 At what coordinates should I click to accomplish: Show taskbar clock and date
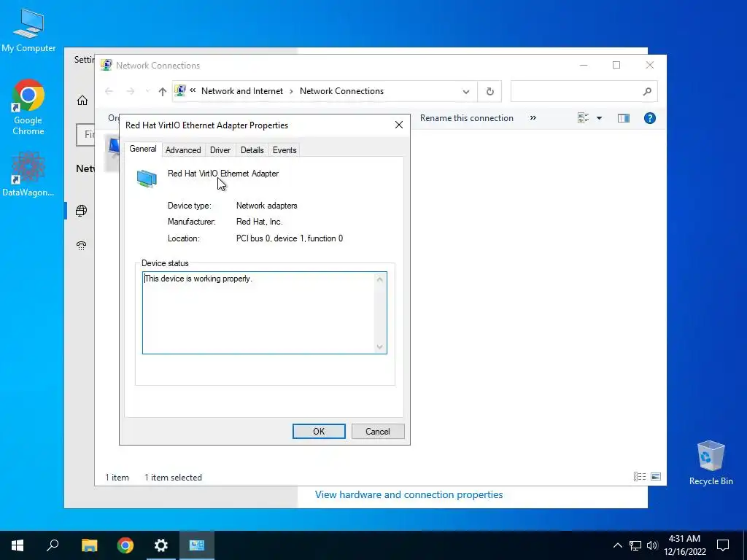pyautogui.click(x=684, y=545)
